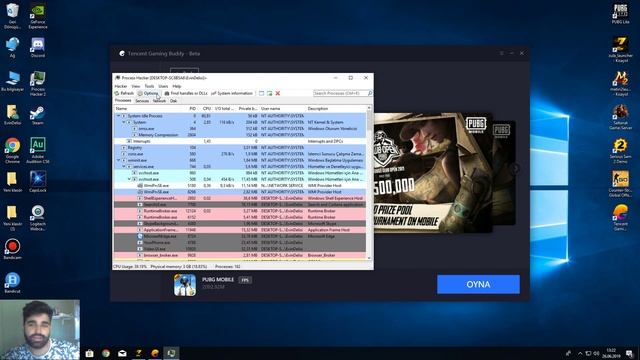Click the find window and thread icon
This screenshot has width=640, height=360.
[269, 93]
